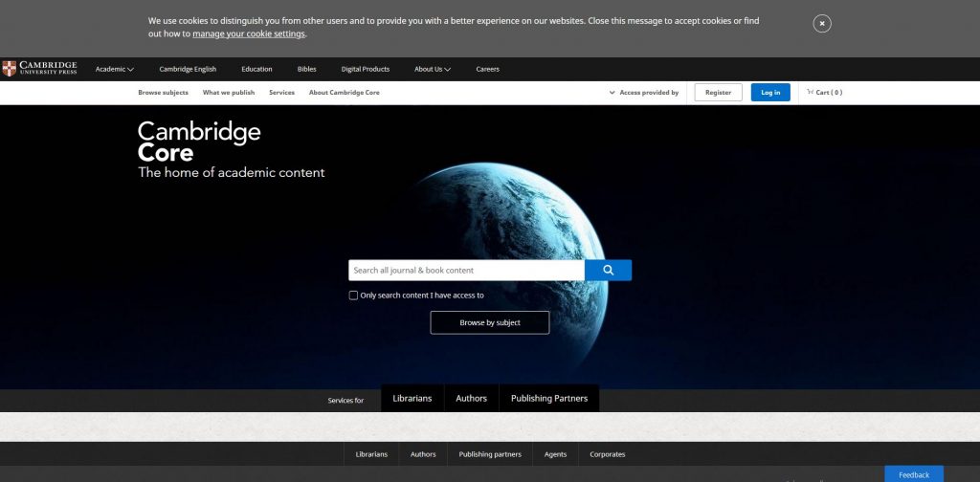980x482 pixels.
Task: Expand the About Us dropdown menu
Action: tap(432, 69)
